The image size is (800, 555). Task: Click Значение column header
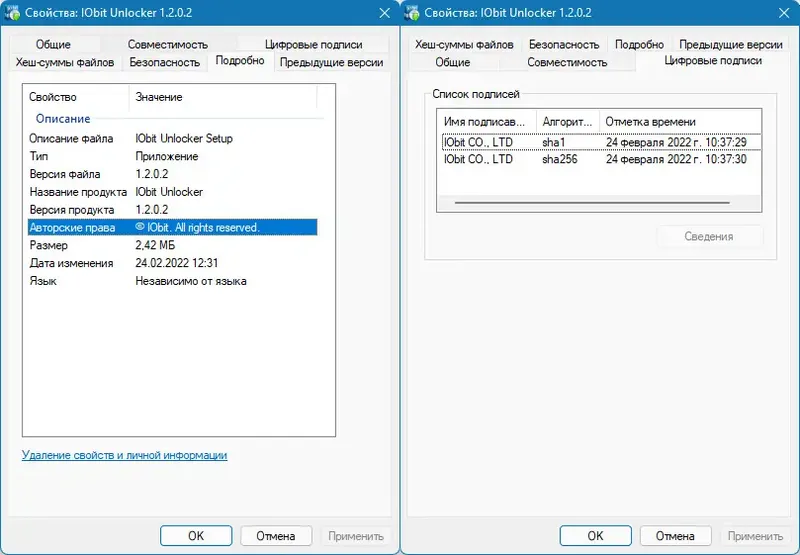(223, 97)
